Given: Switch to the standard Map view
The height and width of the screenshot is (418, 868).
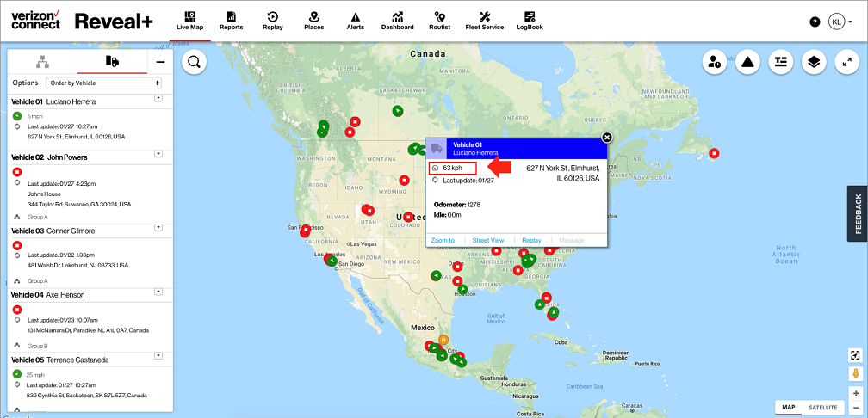Looking at the screenshot, I should click(789, 407).
